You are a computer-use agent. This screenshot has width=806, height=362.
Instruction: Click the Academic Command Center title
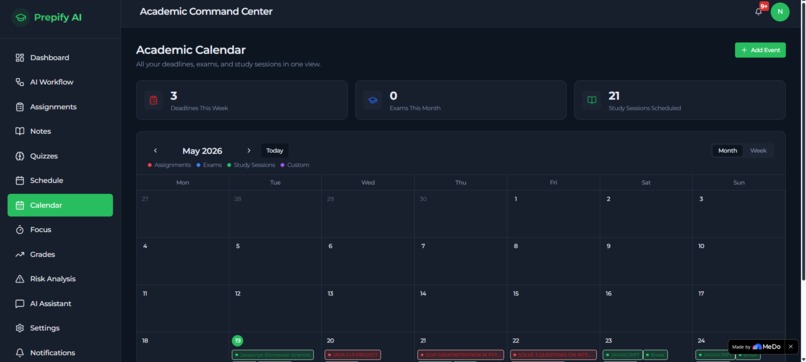pyautogui.click(x=206, y=11)
